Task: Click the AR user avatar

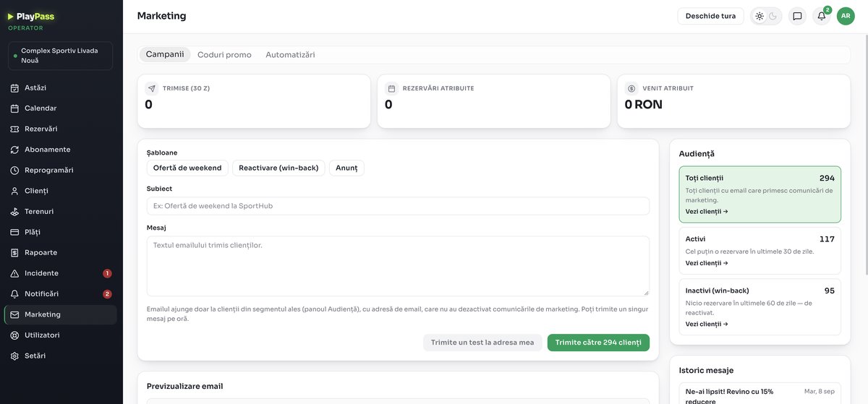Action: click(x=846, y=16)
